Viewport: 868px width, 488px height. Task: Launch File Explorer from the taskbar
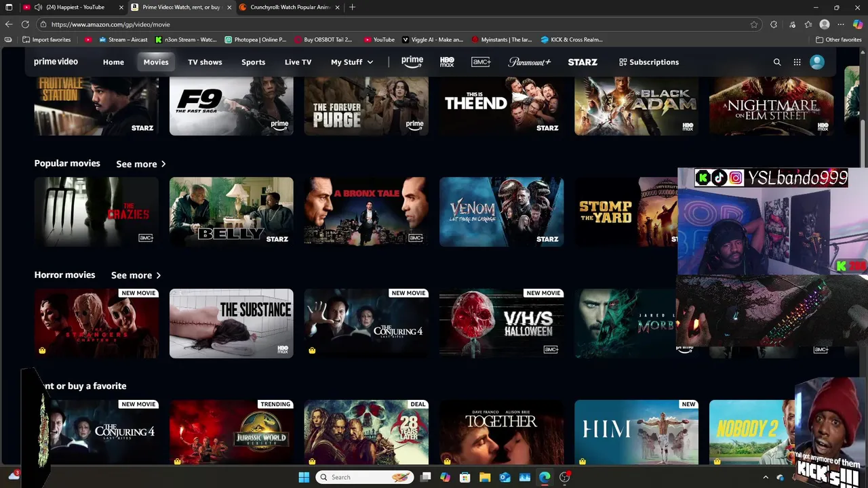pos(485,477)
